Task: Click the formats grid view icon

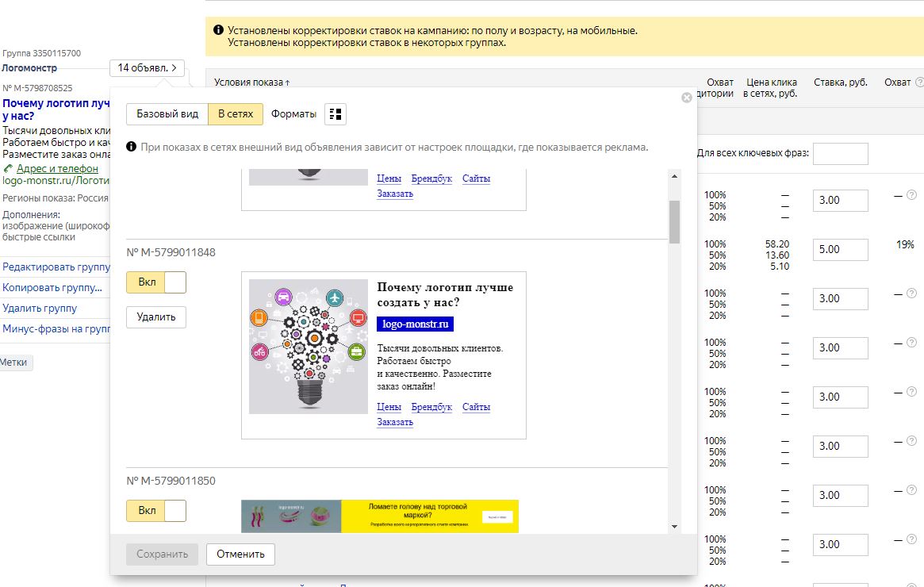Action: [x=335, y=113]
